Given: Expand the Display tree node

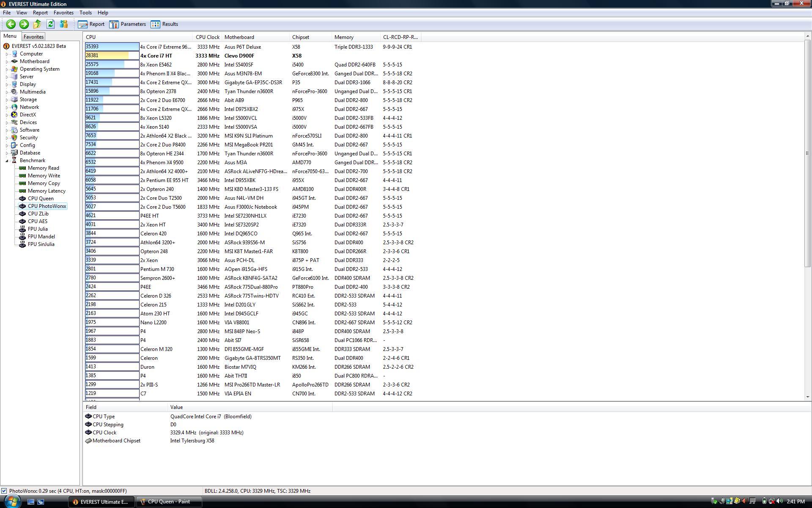Looking at the screenshot, I should 7,85.
